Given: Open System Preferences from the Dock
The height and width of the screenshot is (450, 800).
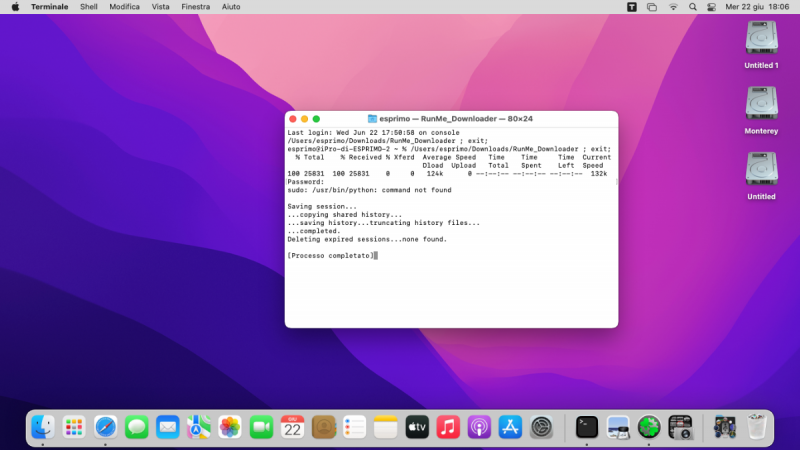Looking at the screenshot, I should [x=541, y=428].
